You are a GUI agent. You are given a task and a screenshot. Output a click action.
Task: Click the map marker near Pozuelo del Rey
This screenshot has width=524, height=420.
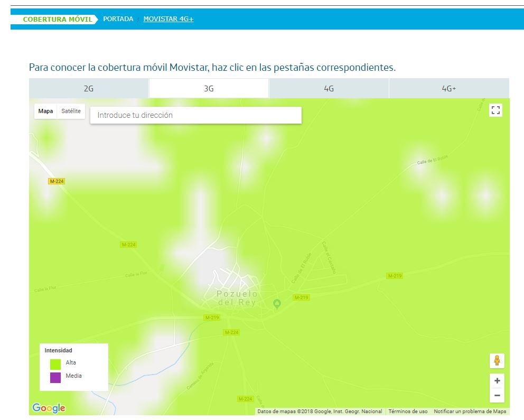click(x=276, y=303)
